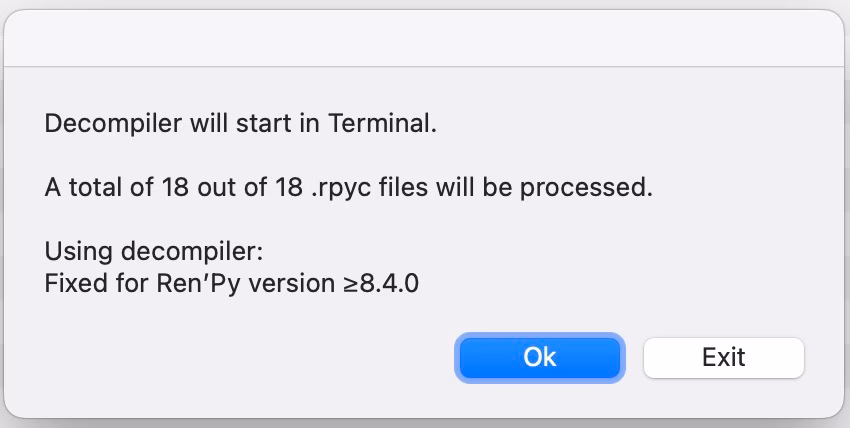This screenshot has height=428, width=850.
Task: Cancel decompiling with the white Exit button
Action: click(723, 357)
